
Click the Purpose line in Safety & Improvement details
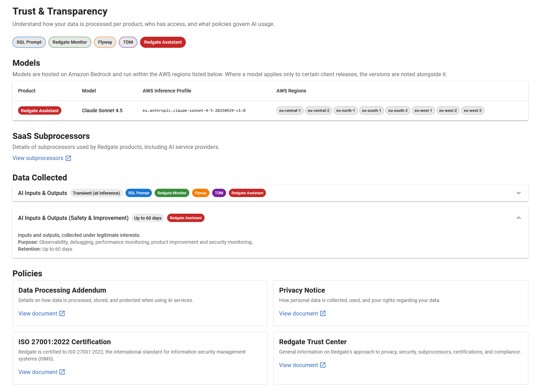coord(135,242)
